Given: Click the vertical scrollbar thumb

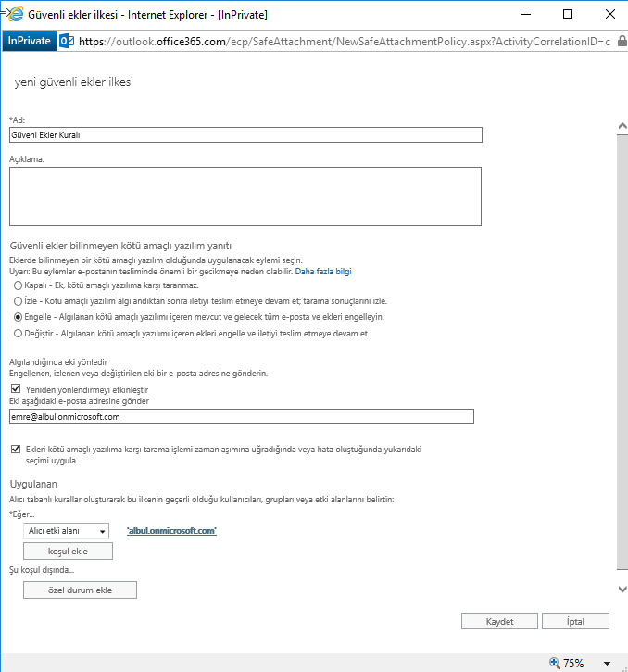Looking at the screenshot, I should pos(622,352).
